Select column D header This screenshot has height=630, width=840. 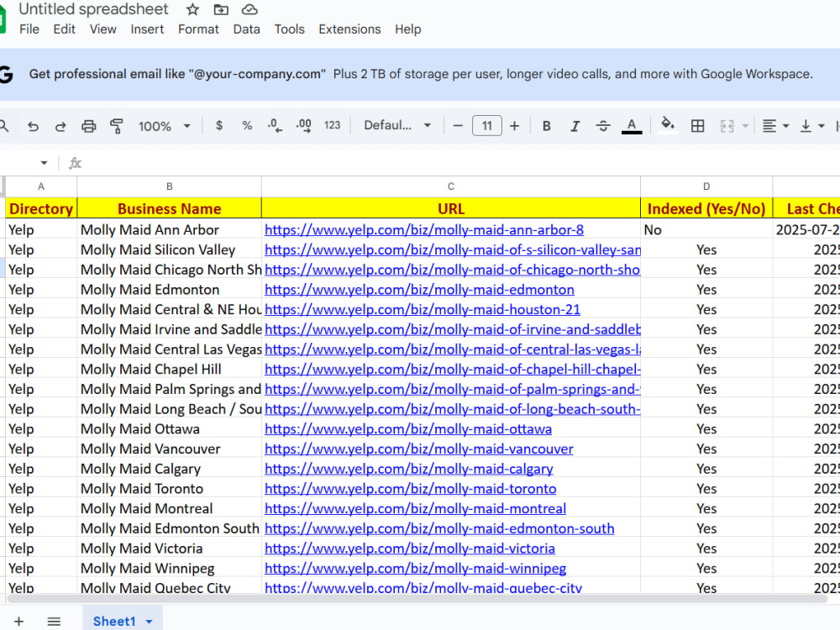(x=706, y=186)
